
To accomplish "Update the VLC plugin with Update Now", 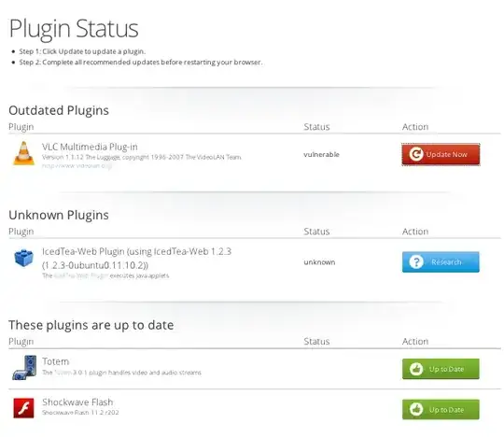I will point(441,154).
